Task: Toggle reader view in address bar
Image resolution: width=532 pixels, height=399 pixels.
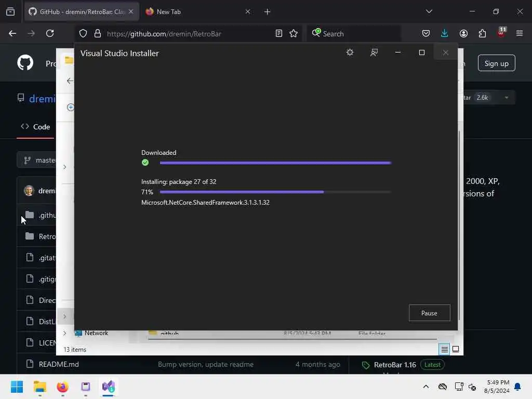Action: 279,34
